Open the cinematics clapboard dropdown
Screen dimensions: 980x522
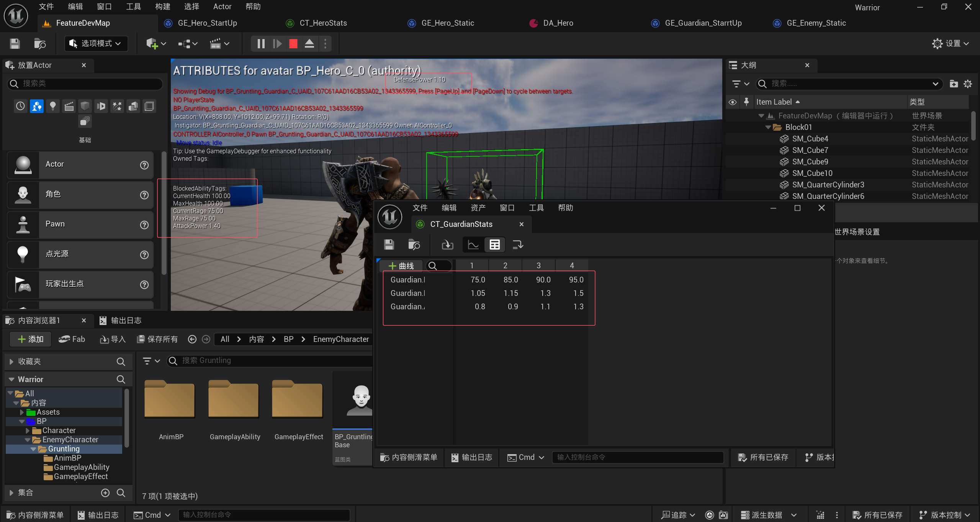220,44
